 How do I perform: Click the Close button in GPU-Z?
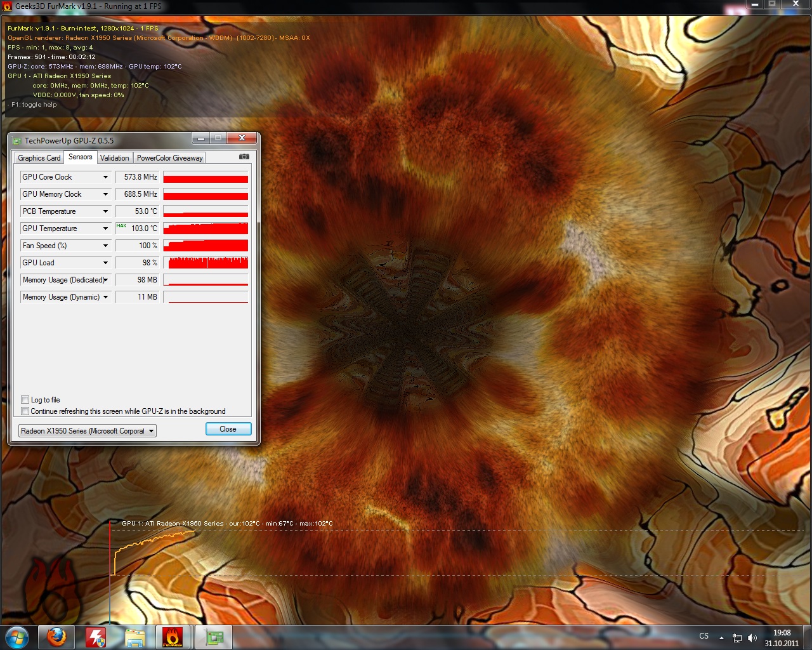coord(228,429)
